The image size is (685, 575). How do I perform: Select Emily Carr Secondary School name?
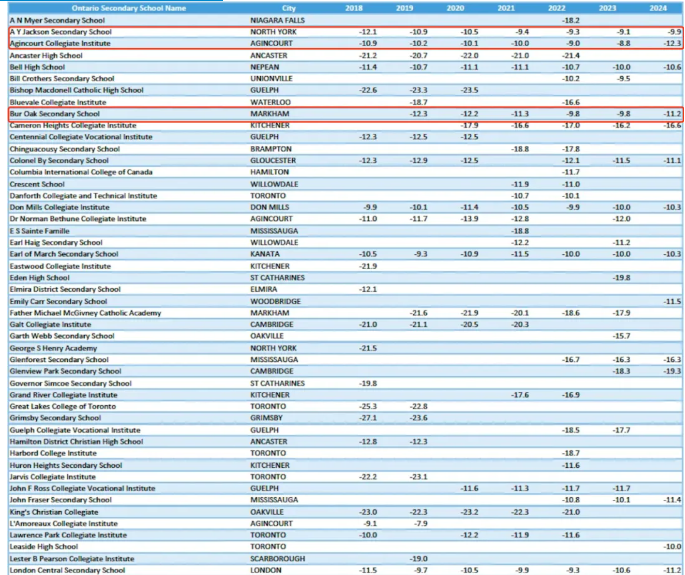pos(59,301)
